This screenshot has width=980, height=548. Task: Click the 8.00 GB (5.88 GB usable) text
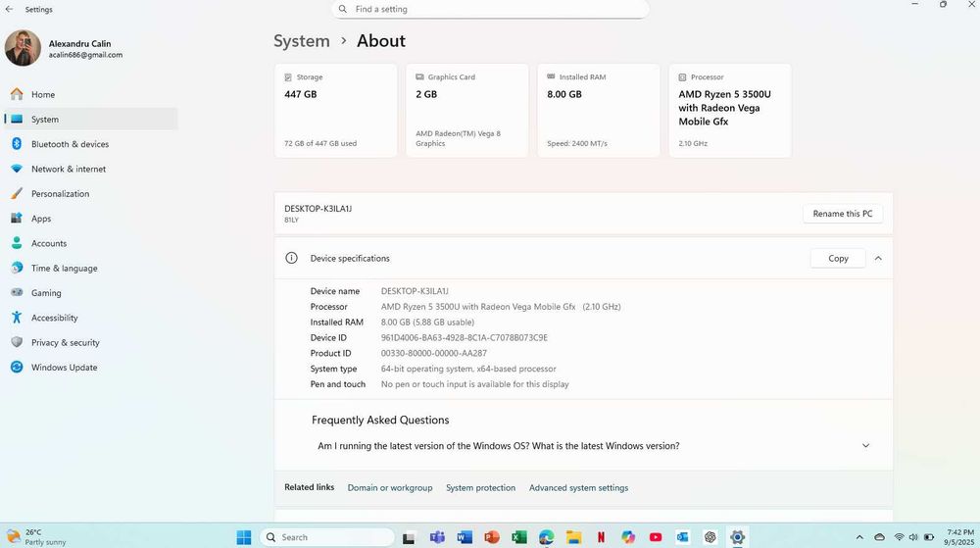427,322
